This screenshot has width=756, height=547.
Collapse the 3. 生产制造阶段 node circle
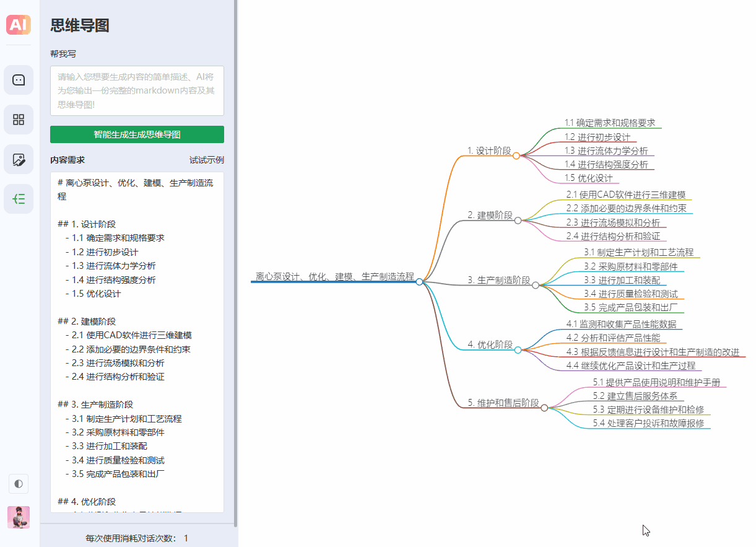click(x=536, y=285)
